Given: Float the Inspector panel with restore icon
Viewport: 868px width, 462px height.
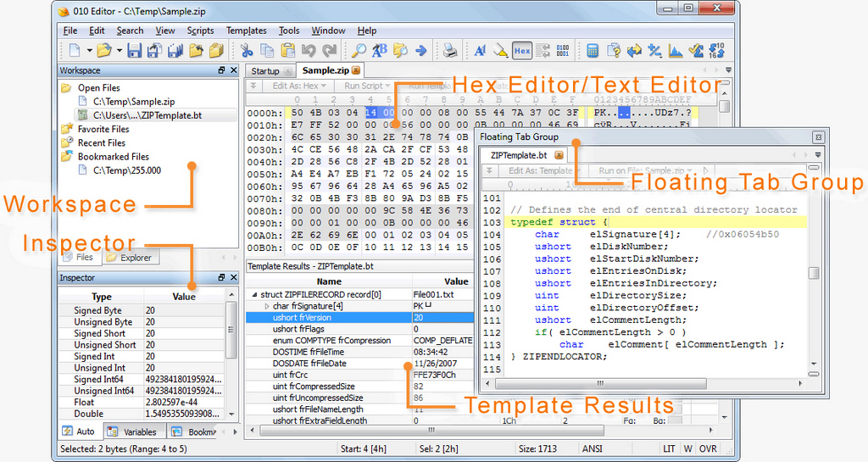Looking at the screenshot, I should click(x=221, y=277).
